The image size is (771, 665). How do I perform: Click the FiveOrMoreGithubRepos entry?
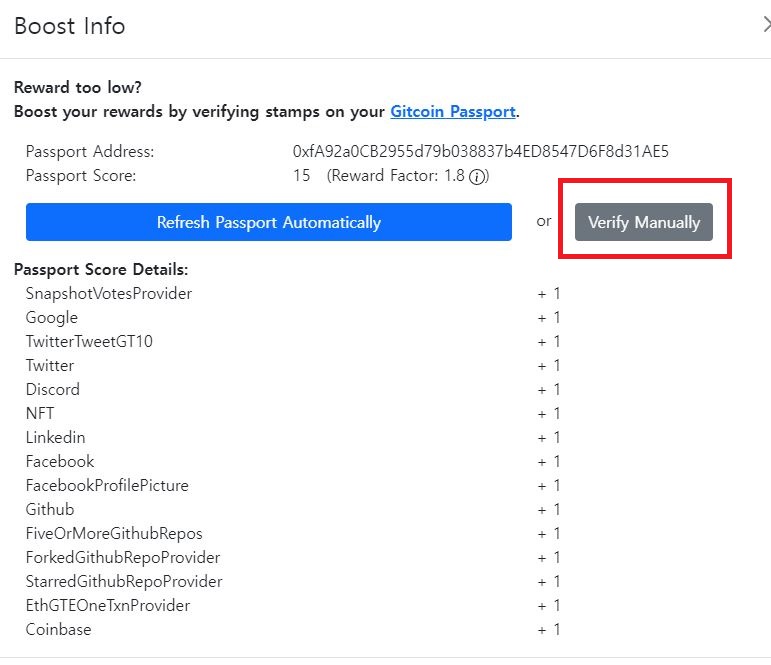pyautogui.click(x=114, y=533)
